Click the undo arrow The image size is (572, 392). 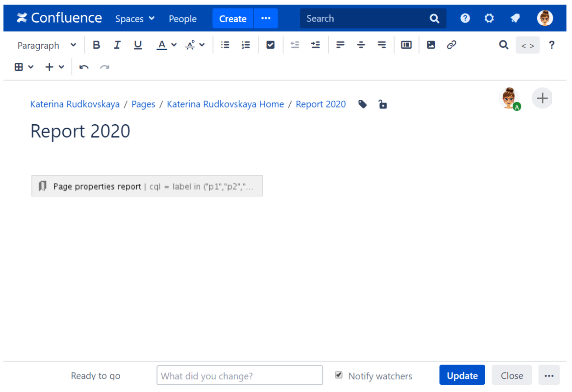click(x=84, y=67)
